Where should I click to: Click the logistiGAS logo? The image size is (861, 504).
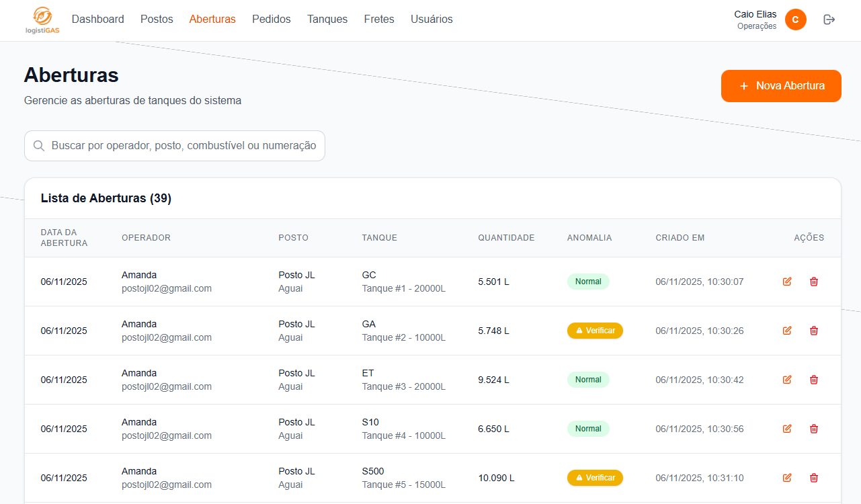[x=42, y=20]
